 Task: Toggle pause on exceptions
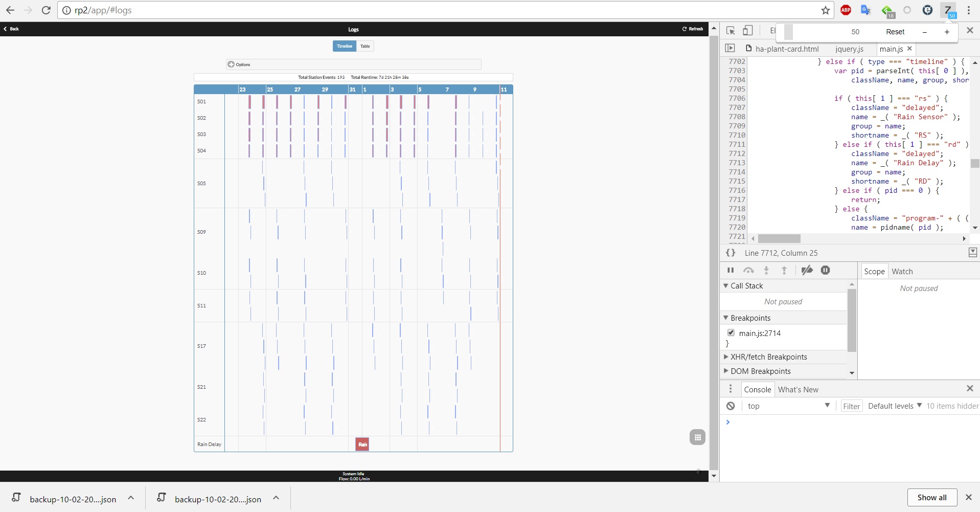coord(825,270)
